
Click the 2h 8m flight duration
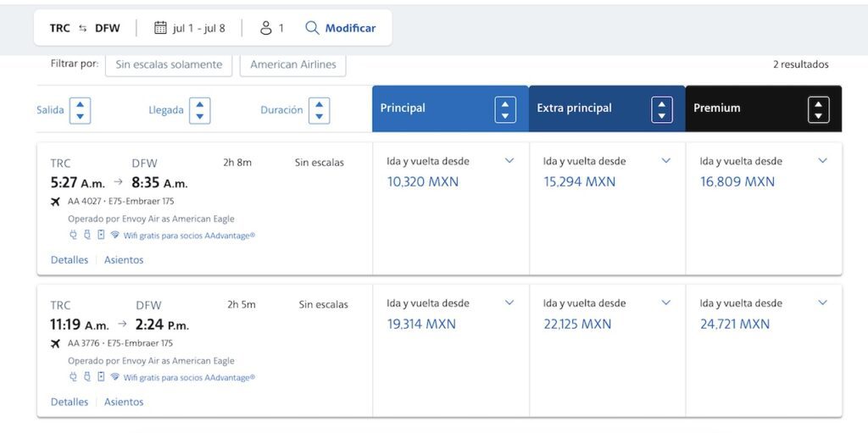coord(237,163)
